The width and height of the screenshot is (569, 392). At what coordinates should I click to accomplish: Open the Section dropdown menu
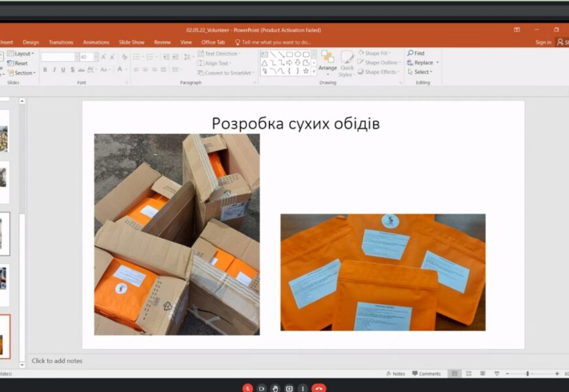coord(22,73)
